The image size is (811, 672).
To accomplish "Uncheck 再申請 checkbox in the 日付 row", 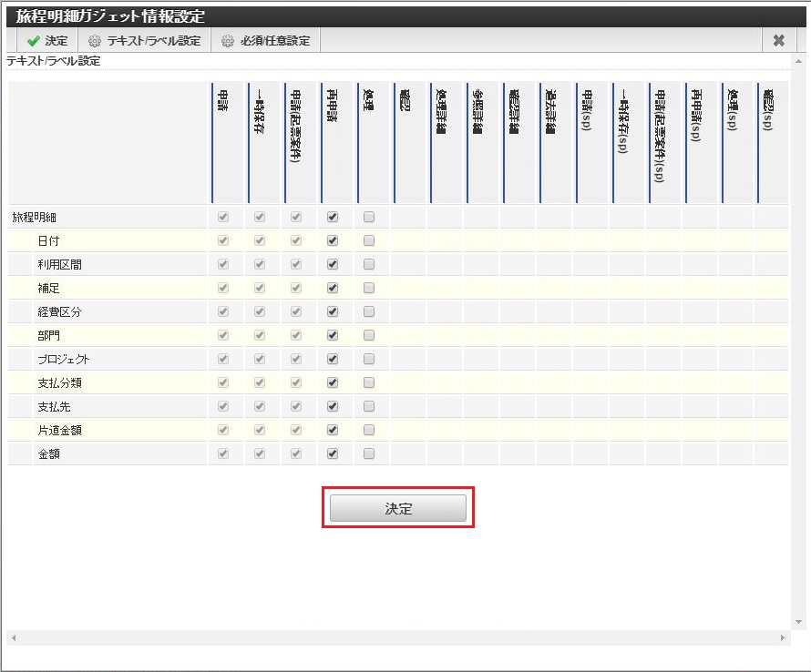I will coord(333,241).
